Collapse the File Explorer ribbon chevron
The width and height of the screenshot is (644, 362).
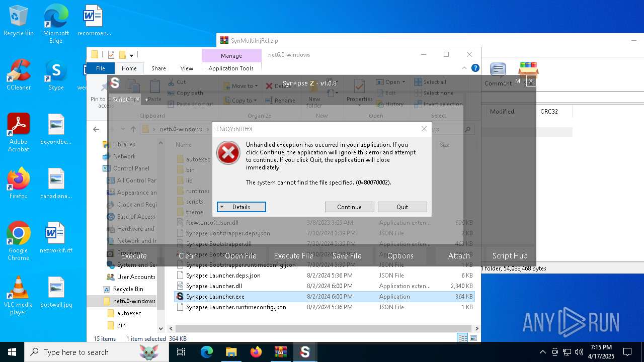[464, 68]
